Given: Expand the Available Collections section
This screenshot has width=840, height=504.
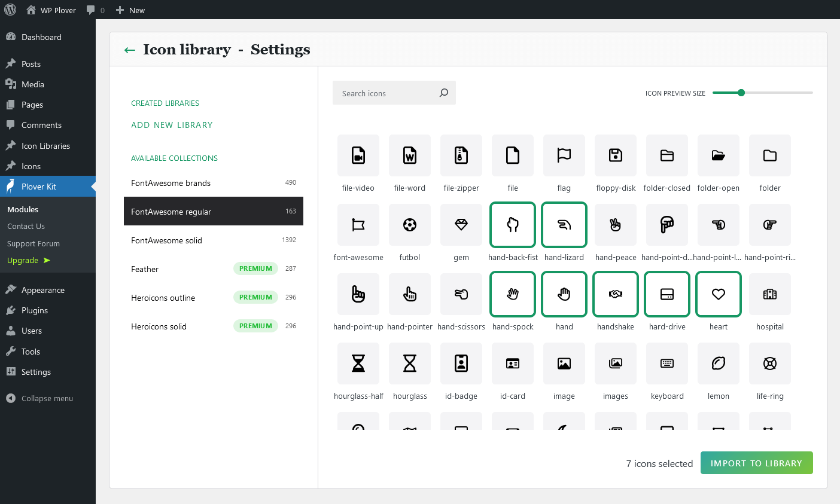Looking at the screenshot, I should (x=174, y=158).
